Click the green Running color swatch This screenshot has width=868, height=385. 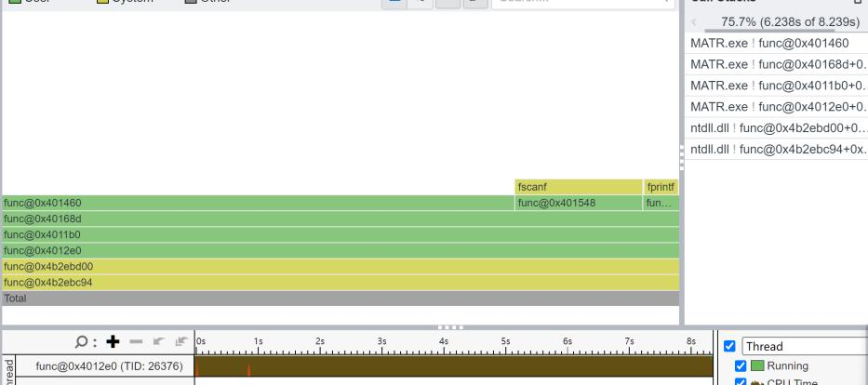(757, 366)
